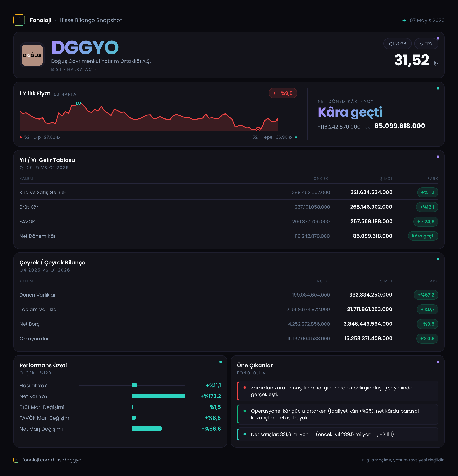Click the DGGYO ticker title
458x476 pixels.
[x=85, y=47]
